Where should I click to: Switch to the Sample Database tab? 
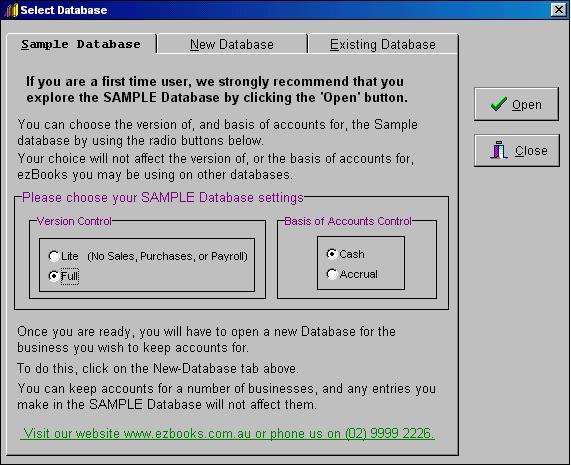click(81, 44)
